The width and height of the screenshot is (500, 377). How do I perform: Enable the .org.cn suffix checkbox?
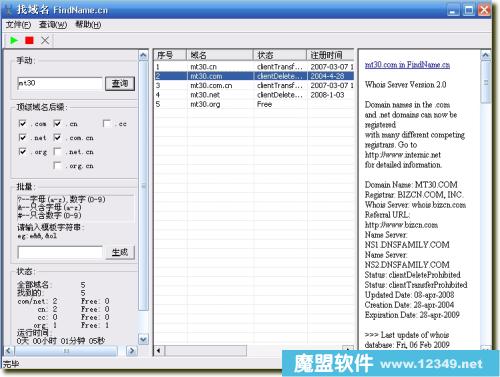point(57,166)
